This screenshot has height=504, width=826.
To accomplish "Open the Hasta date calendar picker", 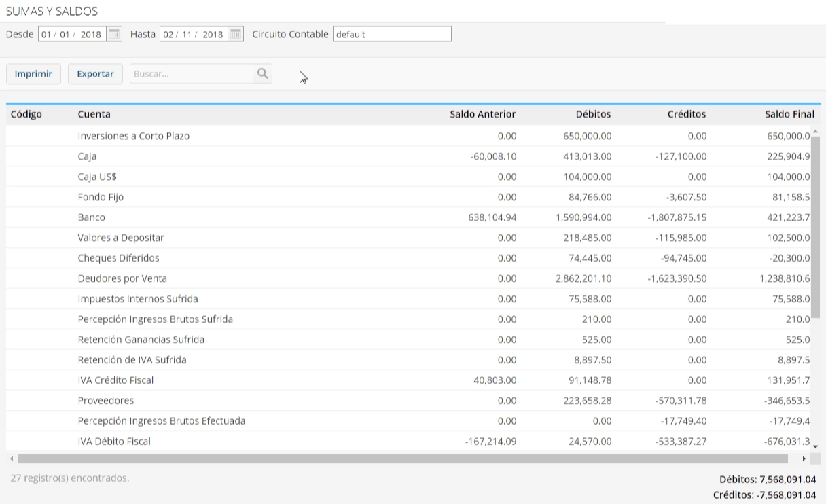I will [x=236, y=34].
